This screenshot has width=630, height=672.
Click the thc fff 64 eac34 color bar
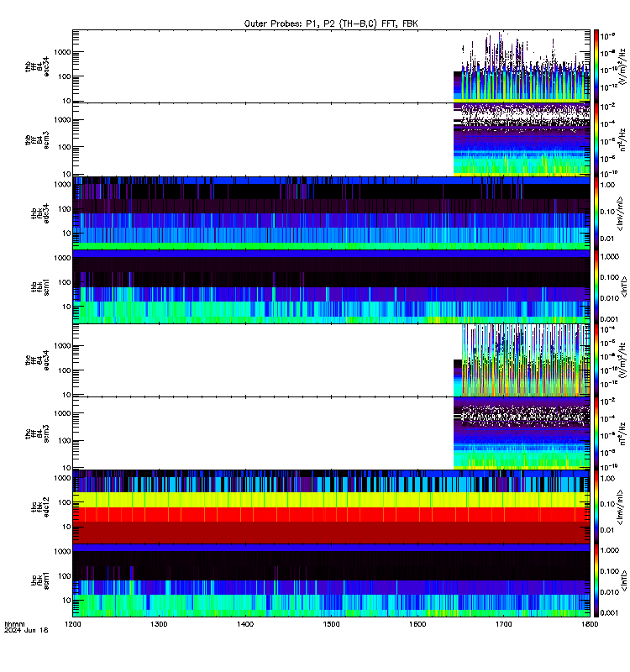596,360
